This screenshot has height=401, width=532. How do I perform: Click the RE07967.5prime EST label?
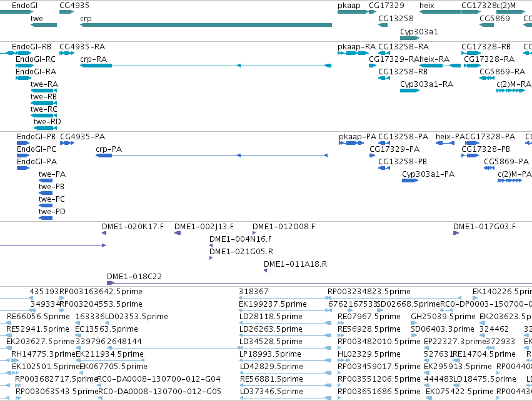pyautogui.click(x=369, y=317)
